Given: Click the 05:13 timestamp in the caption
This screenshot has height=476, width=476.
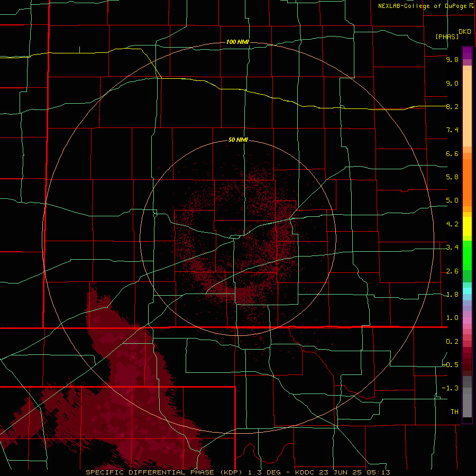Looking at the screenshot, I should point(378,472).
